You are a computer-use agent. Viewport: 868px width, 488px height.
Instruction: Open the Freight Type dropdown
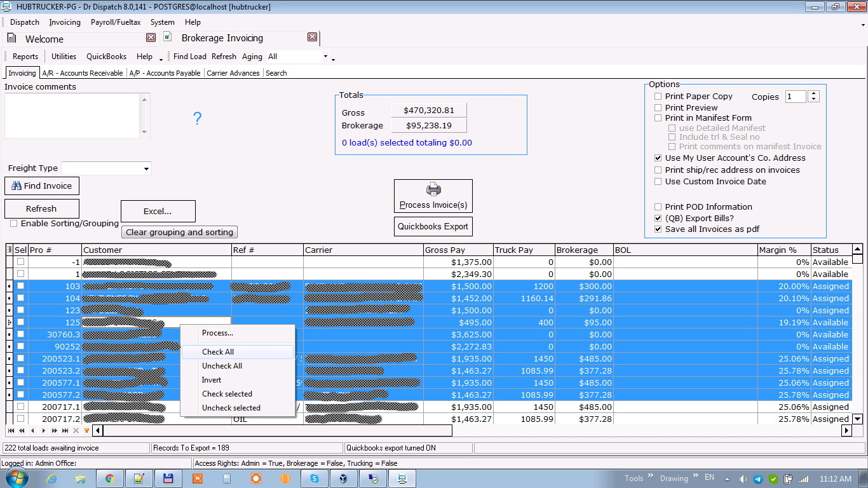pyautogui.click(x=147, y=169)
